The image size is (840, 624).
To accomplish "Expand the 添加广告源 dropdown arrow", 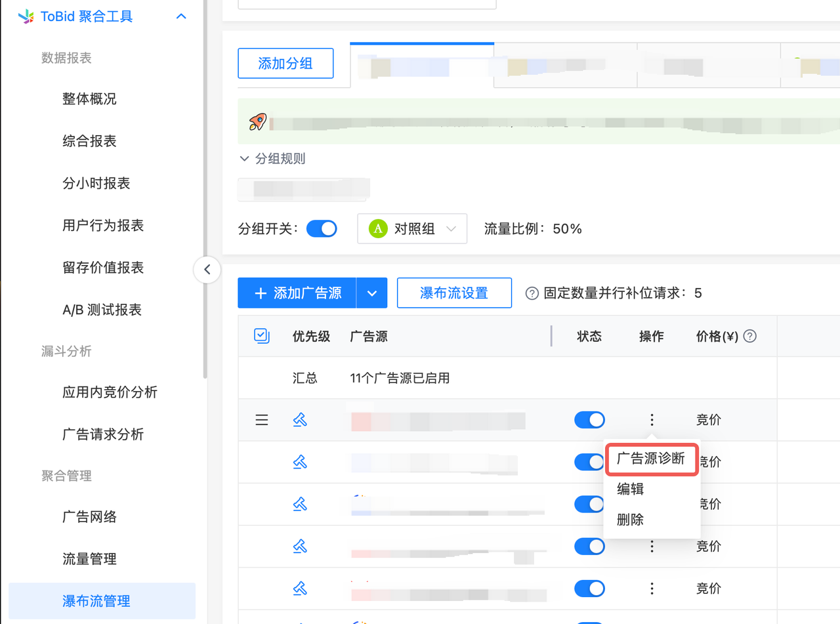I will pos(372,293).
